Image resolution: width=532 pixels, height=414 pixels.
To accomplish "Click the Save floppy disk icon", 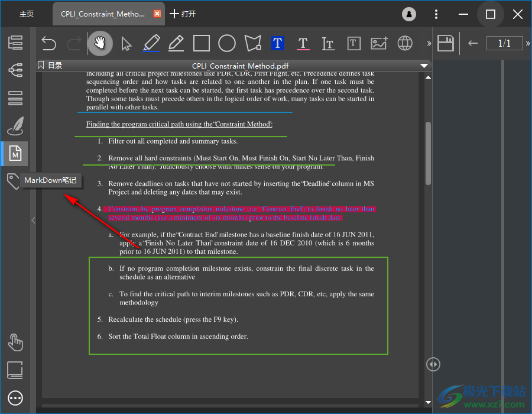I will click(x=446, y=43).
